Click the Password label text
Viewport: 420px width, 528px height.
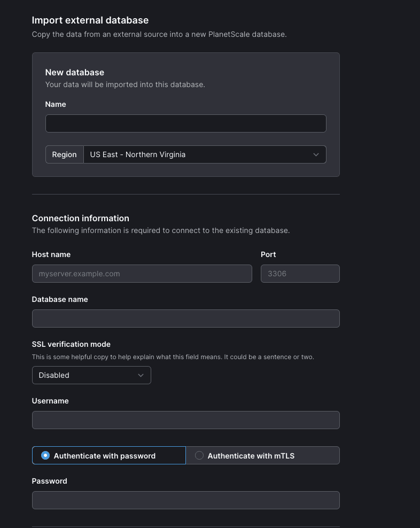point(50,481)
